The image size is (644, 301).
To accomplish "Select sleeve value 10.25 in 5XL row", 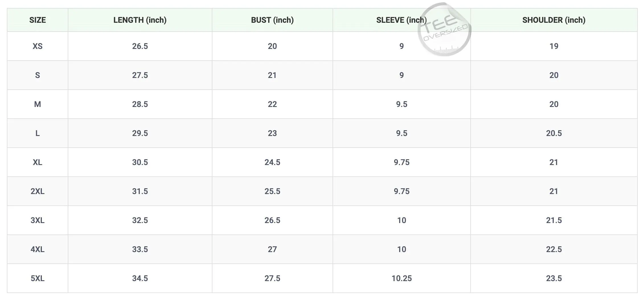I will click(401, 278).
